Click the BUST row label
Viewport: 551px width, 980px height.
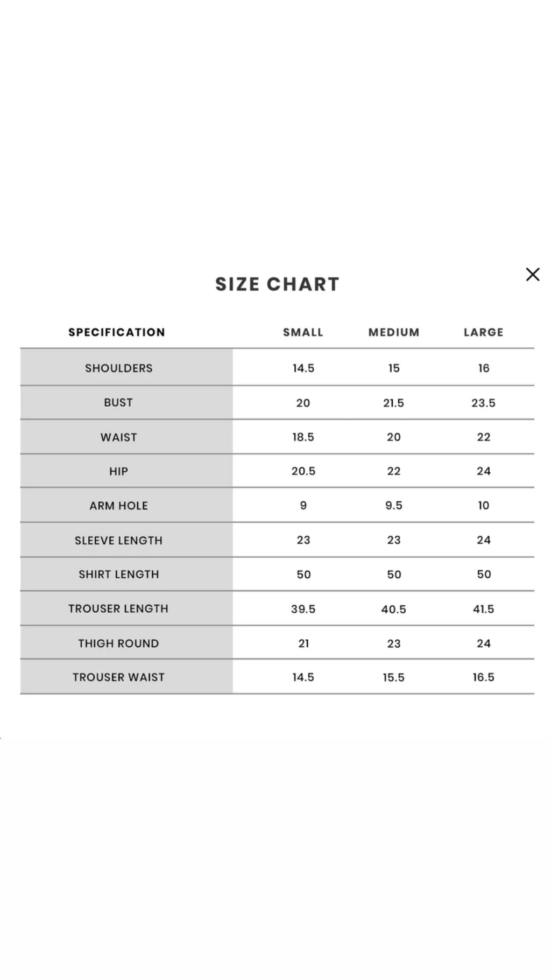(x=118, y=403)
